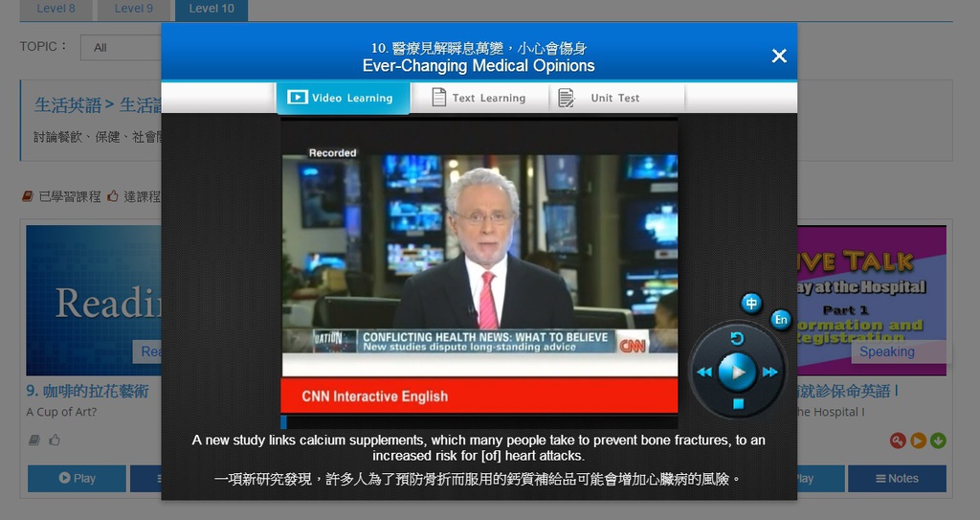Fast-forward the video using the double-right arrows
The image size is (980, 520).
click(x=770, y=373)
